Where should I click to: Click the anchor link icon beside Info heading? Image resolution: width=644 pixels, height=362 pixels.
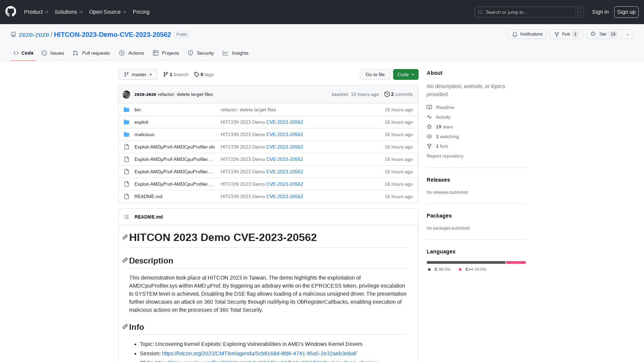(125, 327)
